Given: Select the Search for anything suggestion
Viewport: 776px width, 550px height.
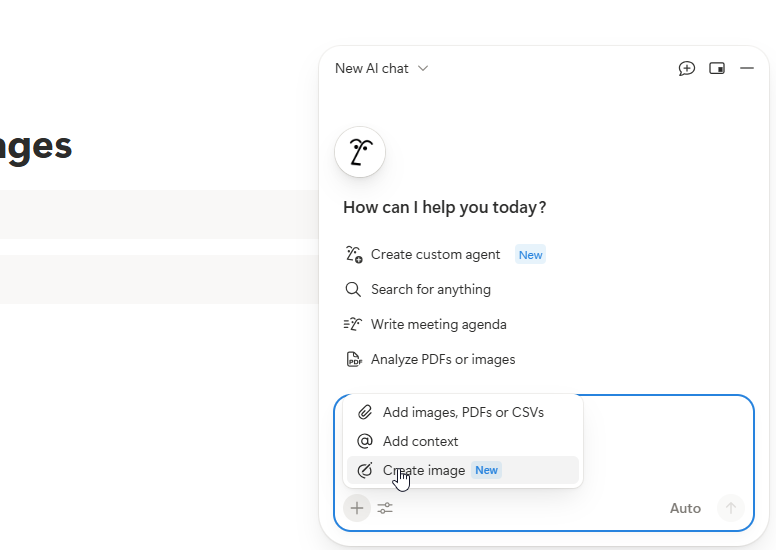Looking at the screenshot, I should pos(430,289).
